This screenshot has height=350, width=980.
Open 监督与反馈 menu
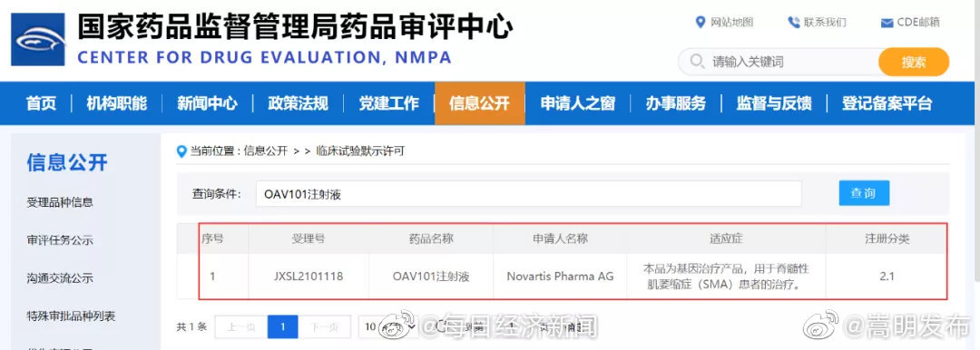click(774, 103)
